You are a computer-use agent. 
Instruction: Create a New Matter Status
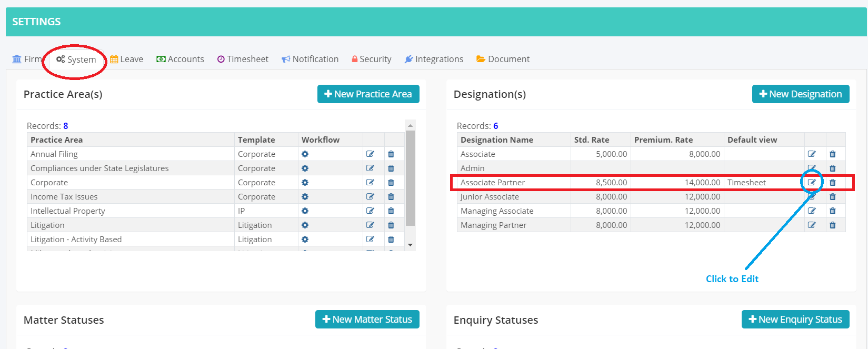click(x=367, y=320)
